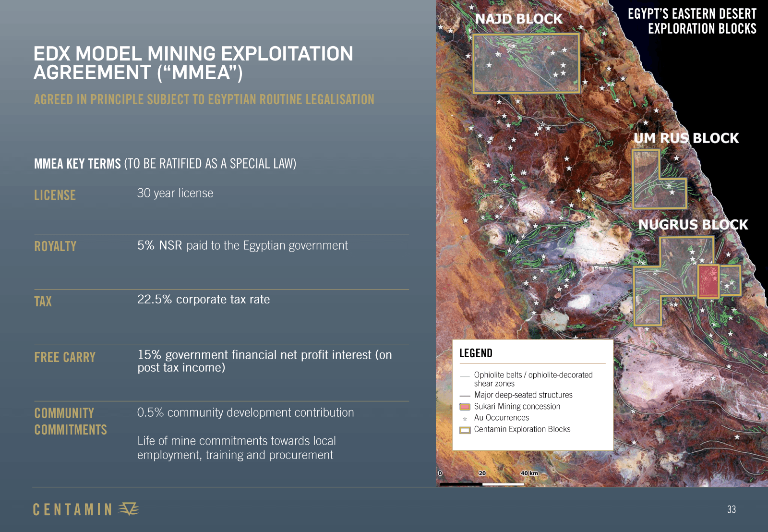Click '22.5% corporate tax rate' text

[204, 300]
